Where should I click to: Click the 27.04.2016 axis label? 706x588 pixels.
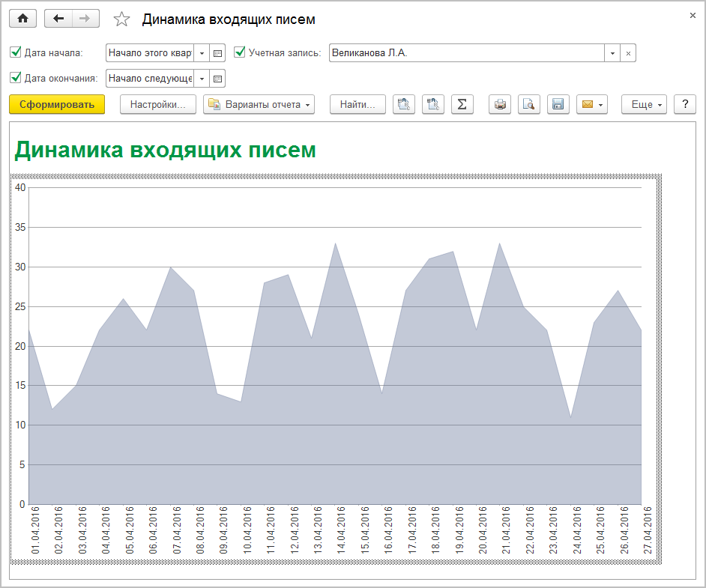click(x=648, y=530)
